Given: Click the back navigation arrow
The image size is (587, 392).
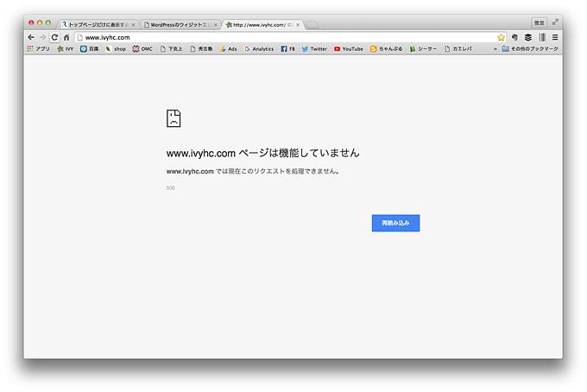Looking at the screenshot, I should (x=31, y=37).
